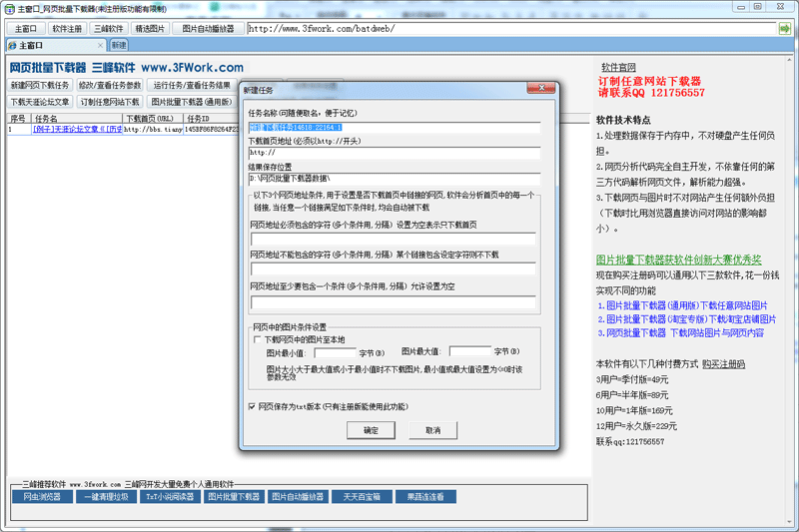Open 图片批量下载器获软件创新大赛优秀奖 link
Viewport: 799px width, 532px height.
pyautogui.click(x=679, y=260)
